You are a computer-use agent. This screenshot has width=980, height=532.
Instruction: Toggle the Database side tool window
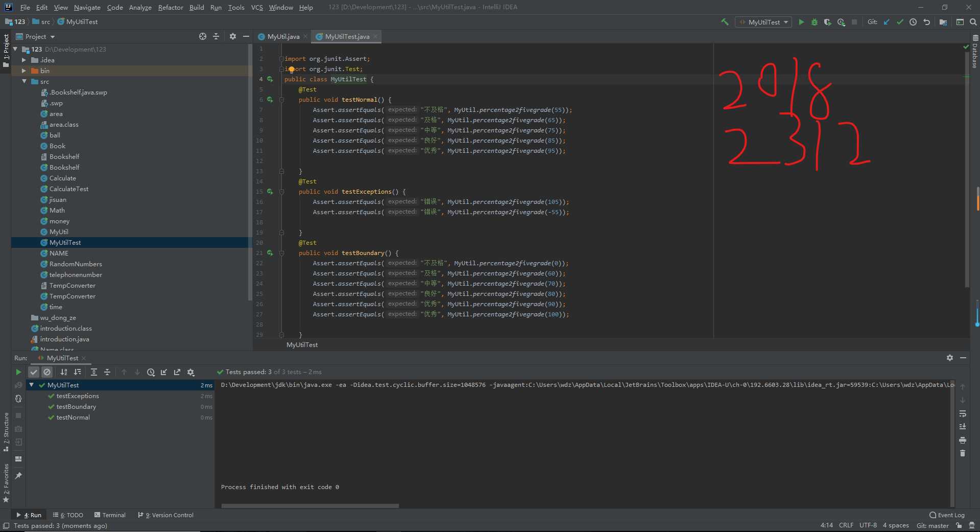975,51
